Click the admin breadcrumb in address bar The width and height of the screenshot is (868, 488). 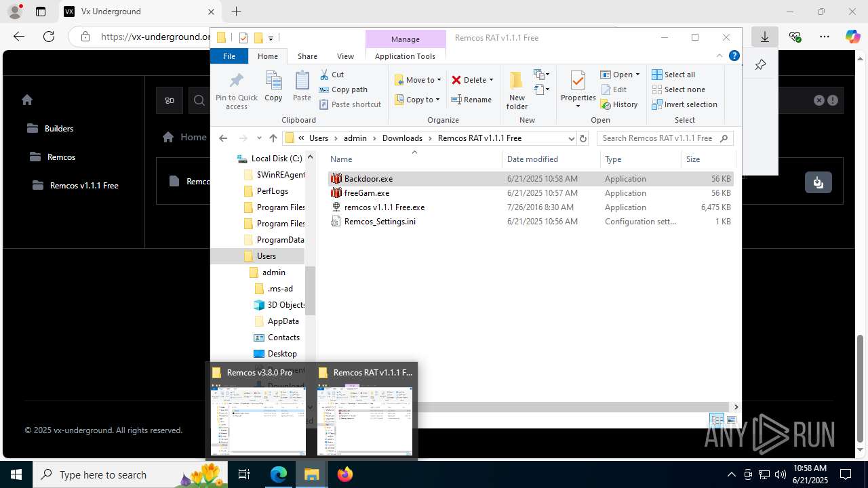(355, 138)
